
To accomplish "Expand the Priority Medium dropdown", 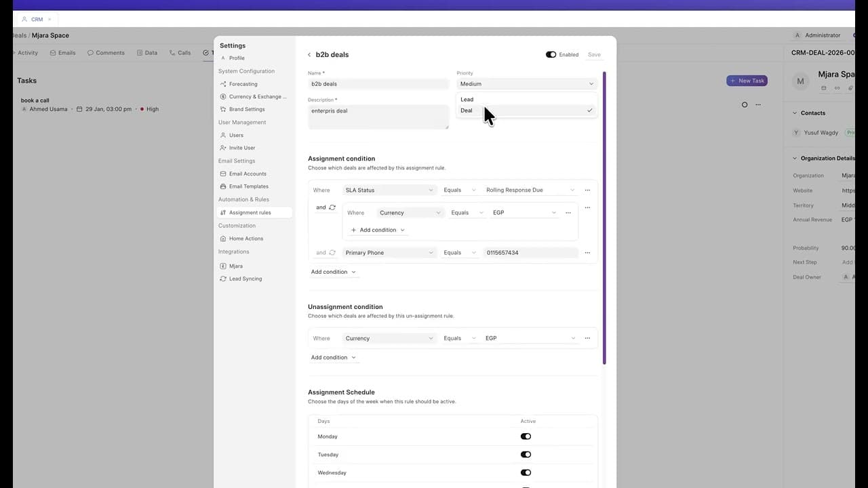I will [526, 84].
